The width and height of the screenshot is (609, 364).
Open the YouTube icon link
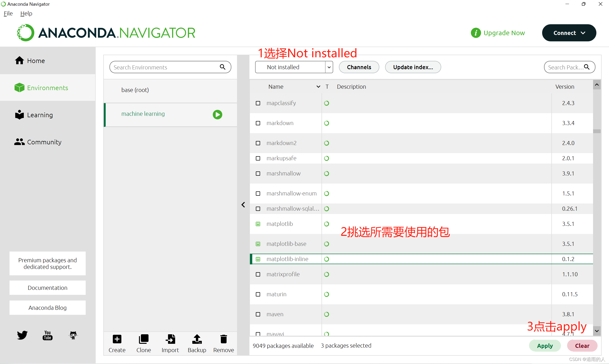[48, 335]
